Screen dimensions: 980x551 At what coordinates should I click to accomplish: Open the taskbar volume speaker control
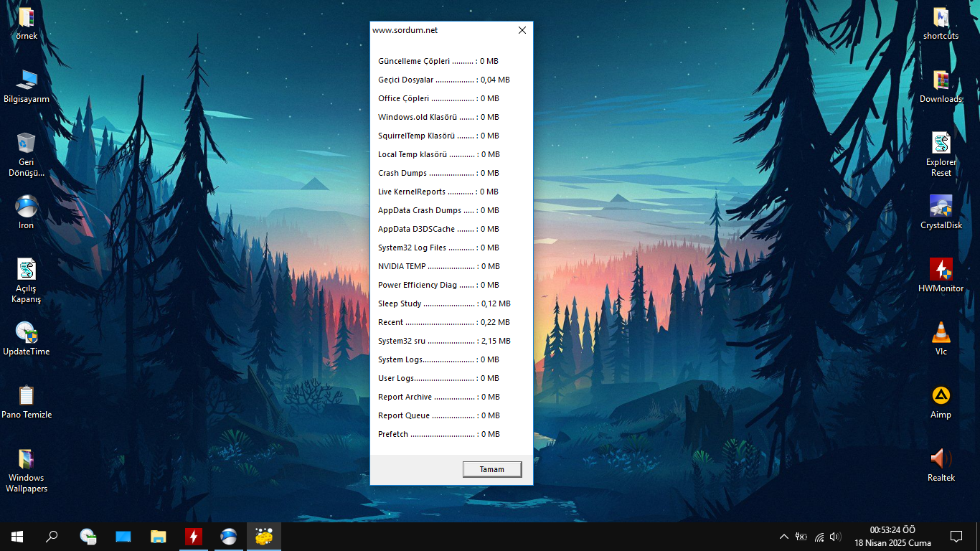(834, 537)
